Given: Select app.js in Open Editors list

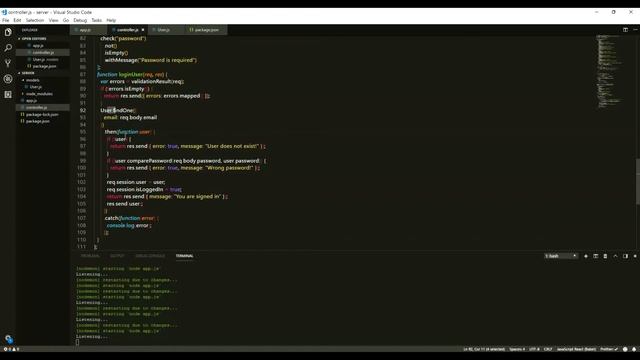Looking at the screenshot, I should tap(38, 46).
